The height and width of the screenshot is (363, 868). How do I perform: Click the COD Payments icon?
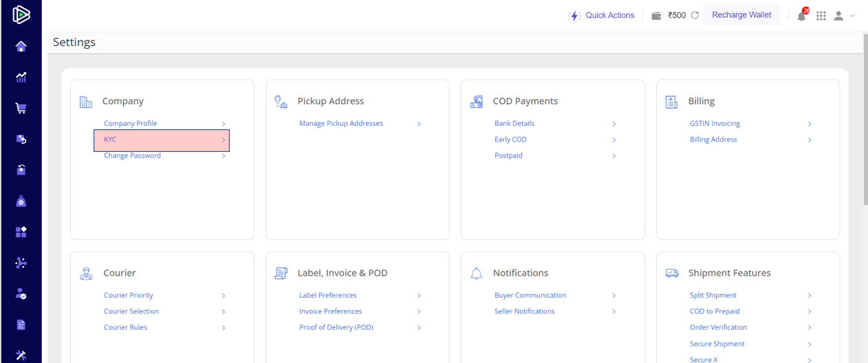(x=476, y=102)
